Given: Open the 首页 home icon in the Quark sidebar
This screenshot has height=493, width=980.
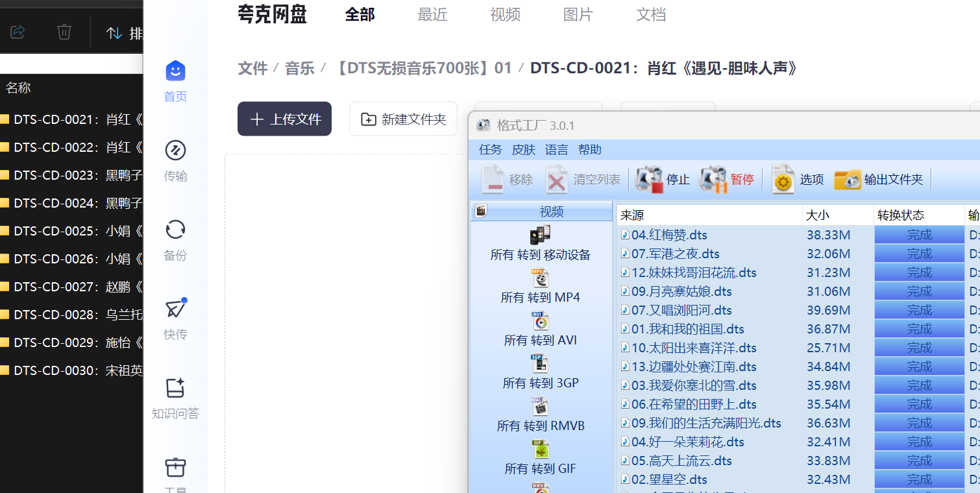Looking at the screenshot, I should click(175, 71).
